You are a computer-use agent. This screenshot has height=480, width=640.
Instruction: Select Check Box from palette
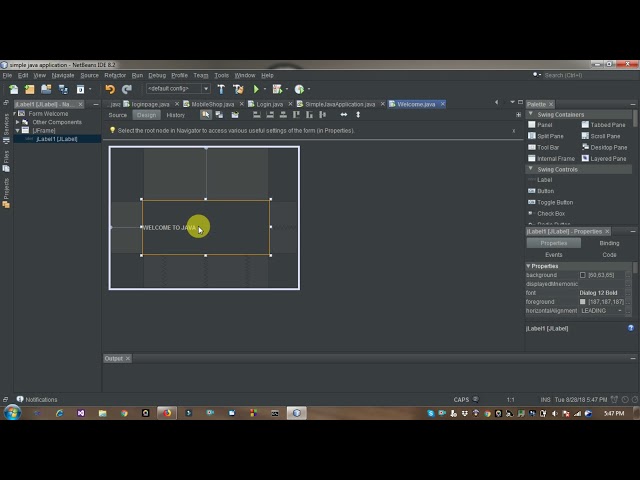click(547, 213)
